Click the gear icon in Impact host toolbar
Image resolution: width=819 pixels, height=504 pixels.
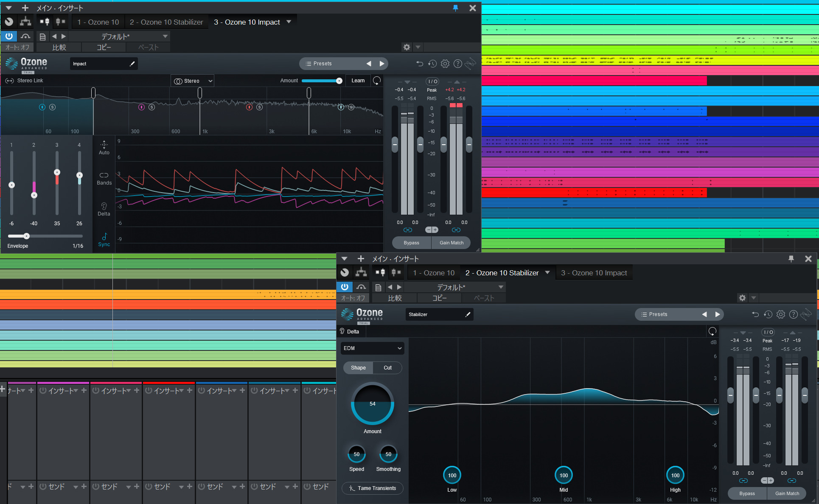tap(407, 47)
